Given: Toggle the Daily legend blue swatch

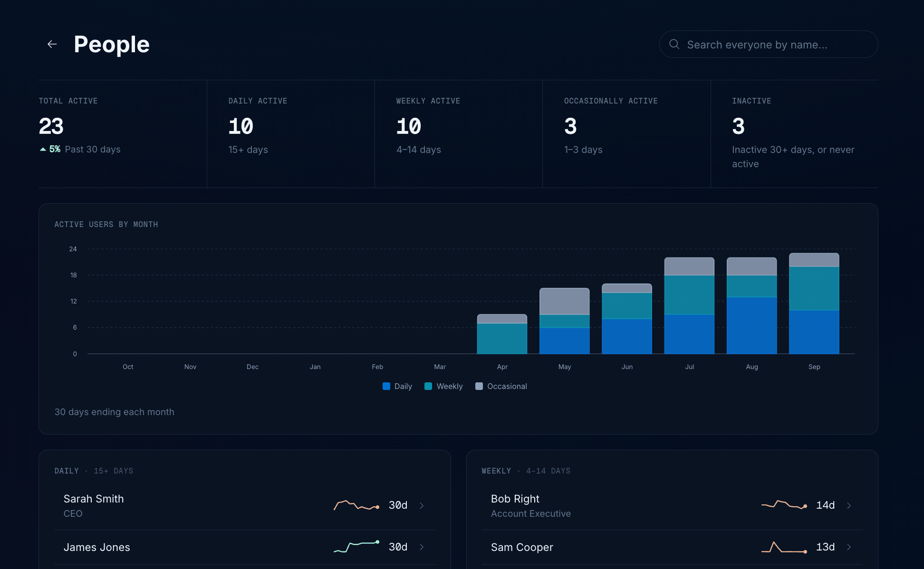Looking at the screenshot, I should (386, 386).
